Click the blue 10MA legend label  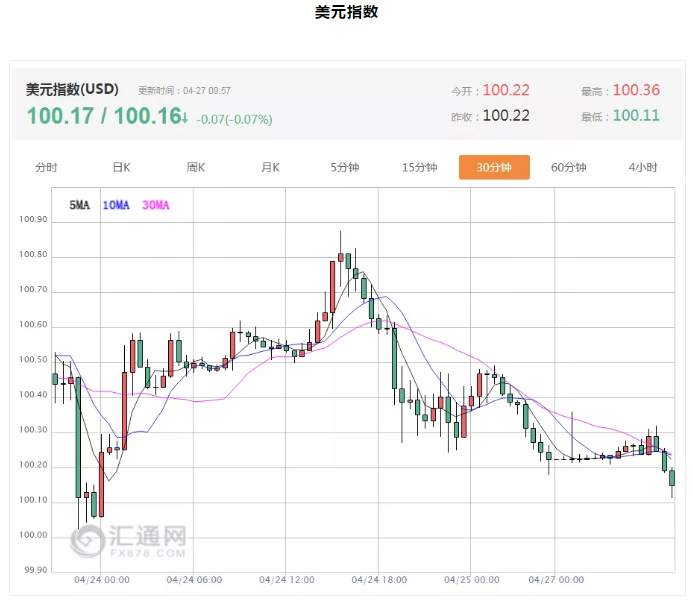[116, 205]
